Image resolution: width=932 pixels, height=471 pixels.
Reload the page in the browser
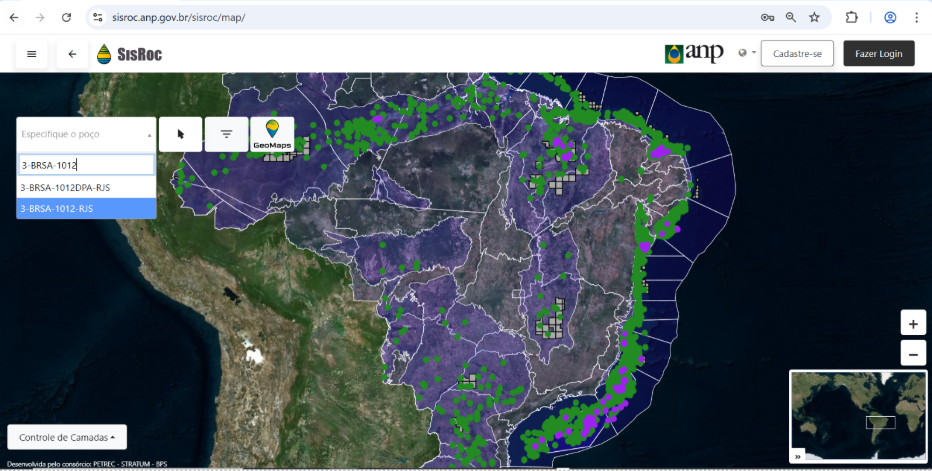click(x=66, y=17)
